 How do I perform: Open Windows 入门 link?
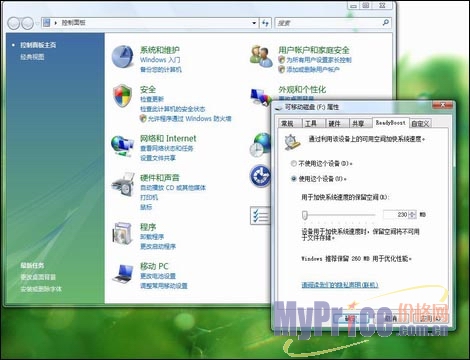[160, 60]
